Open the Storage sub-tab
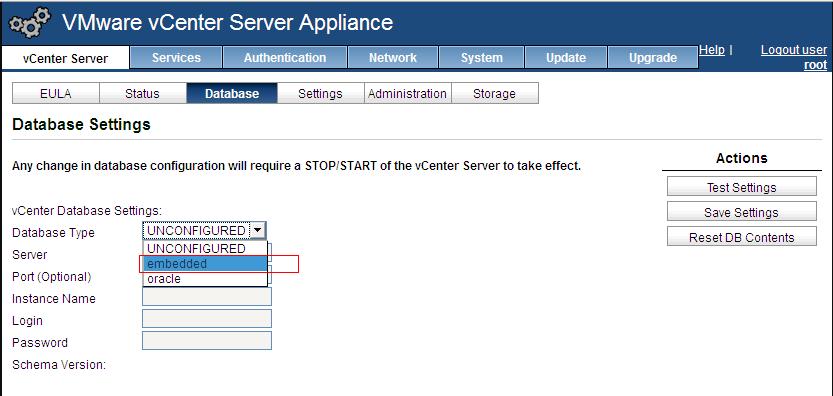 495,94
